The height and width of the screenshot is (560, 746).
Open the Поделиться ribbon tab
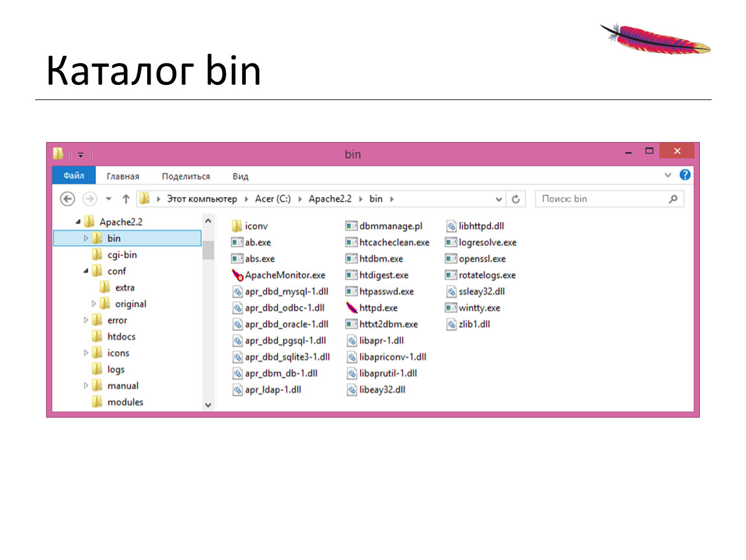coord(186,176)
